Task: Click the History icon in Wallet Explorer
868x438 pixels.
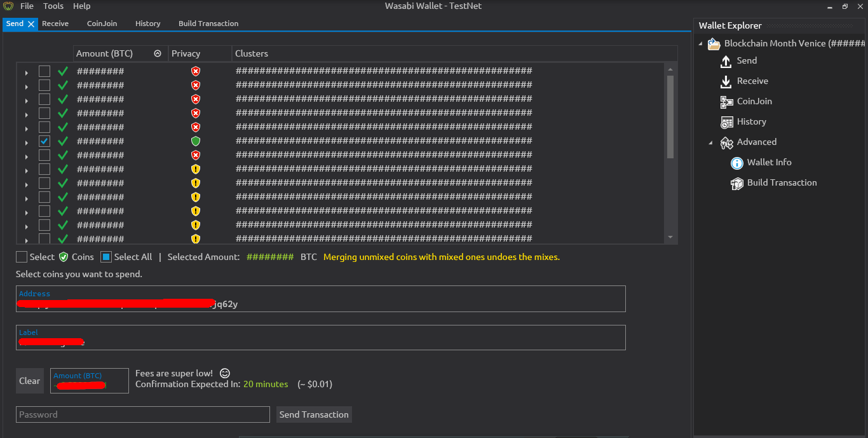Action: pyautogui.click(x=726, y=122)
